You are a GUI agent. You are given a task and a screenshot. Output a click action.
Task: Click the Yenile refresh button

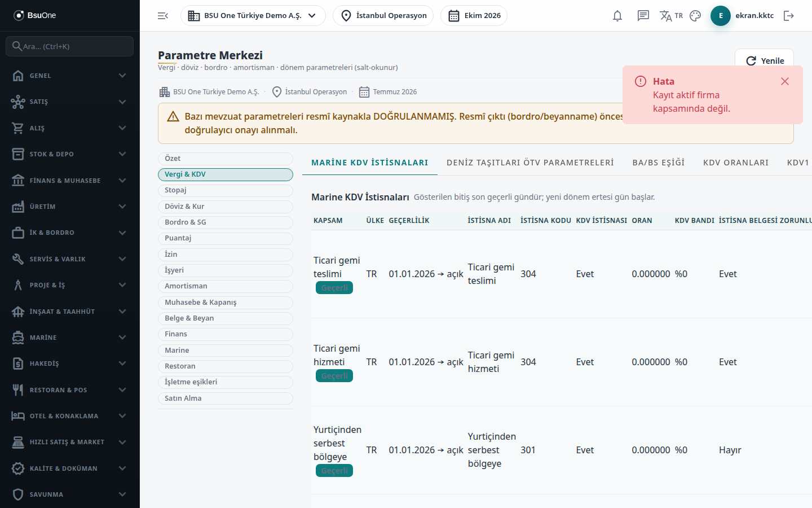tap(765, 60)
